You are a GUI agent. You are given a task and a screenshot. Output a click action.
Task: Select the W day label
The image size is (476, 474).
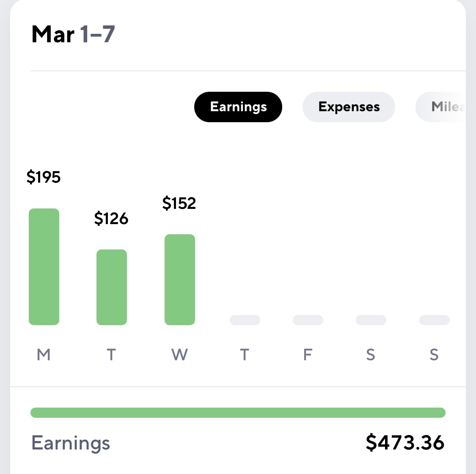tap(180, 354)
